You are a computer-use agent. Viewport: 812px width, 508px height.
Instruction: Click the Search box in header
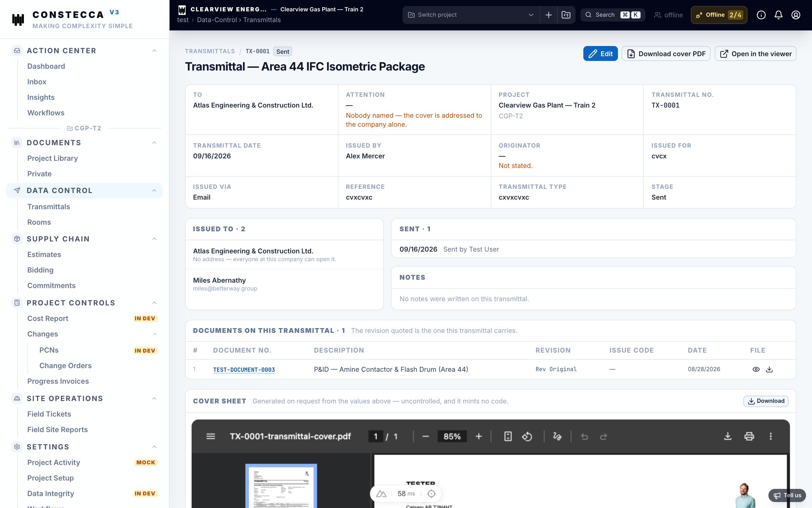point(613,15)
